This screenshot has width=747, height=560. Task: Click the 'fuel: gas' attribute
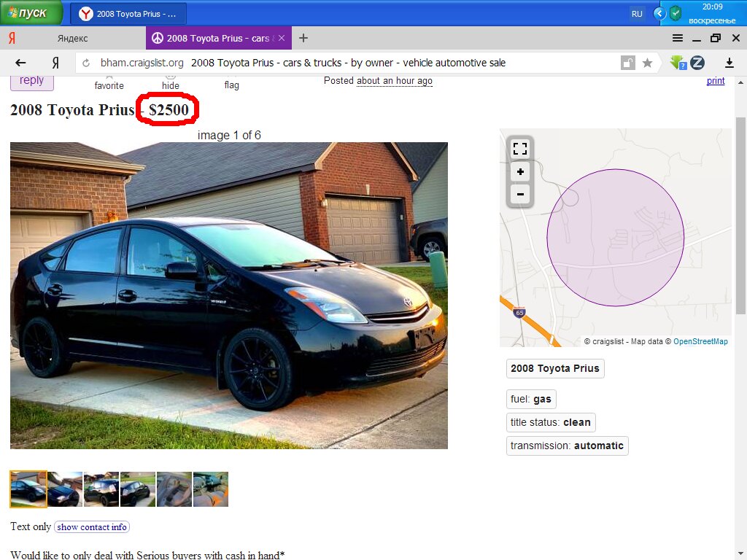tap(531, 399)
